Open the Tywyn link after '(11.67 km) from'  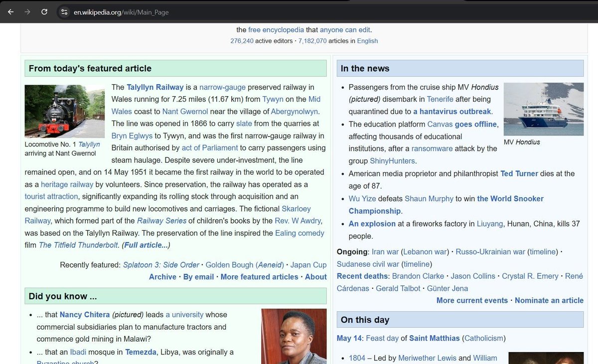pyautogui.click(x=273, y=99)
